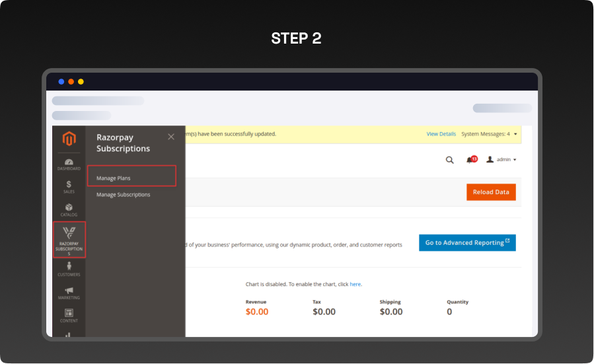Open the Sales dollar icon
594x364 pixels.
pyautogui.click(x=69, y=186)
